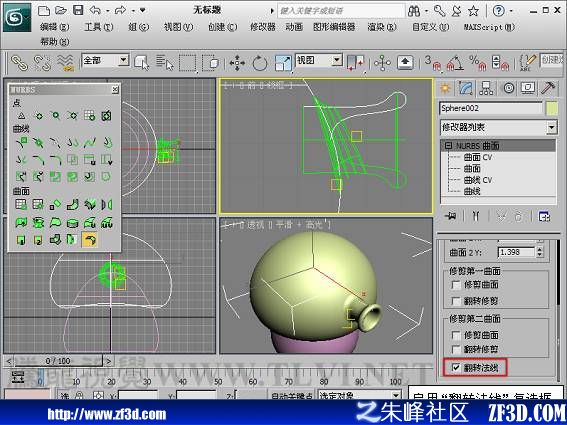The image size is (567, 425).
Task: Click the Sphere002 object name field
Action: pos(491,109)
